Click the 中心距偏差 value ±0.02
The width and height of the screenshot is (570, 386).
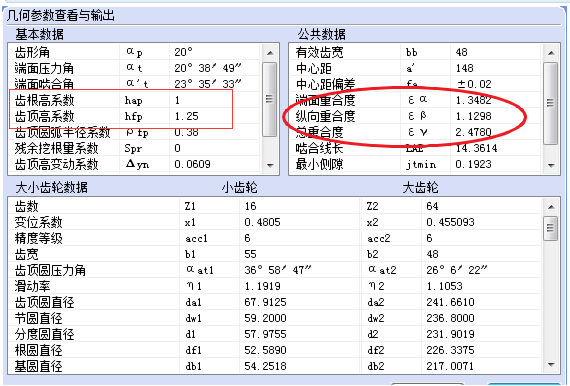pos(474,84)
